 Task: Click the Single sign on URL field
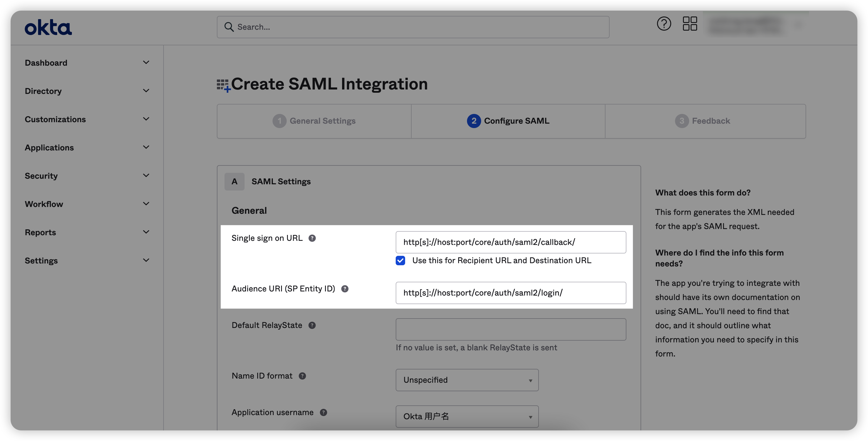pyautogui.click(x=511, y=242)
